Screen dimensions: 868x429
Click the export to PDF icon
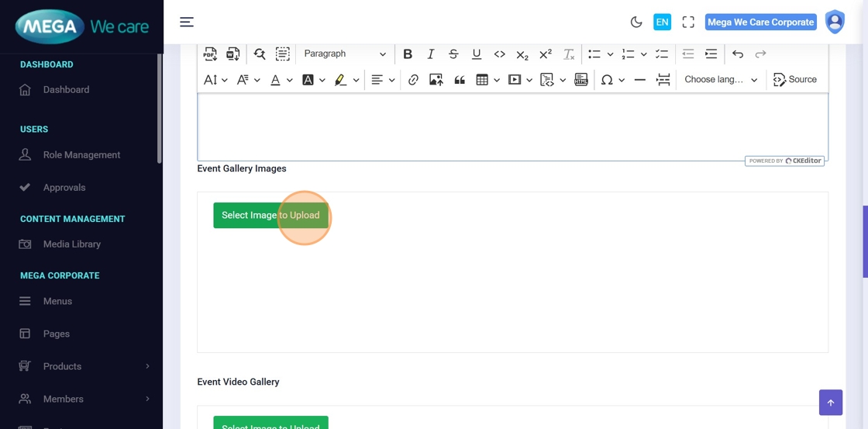pyautogui.click(x=210, y=54)
